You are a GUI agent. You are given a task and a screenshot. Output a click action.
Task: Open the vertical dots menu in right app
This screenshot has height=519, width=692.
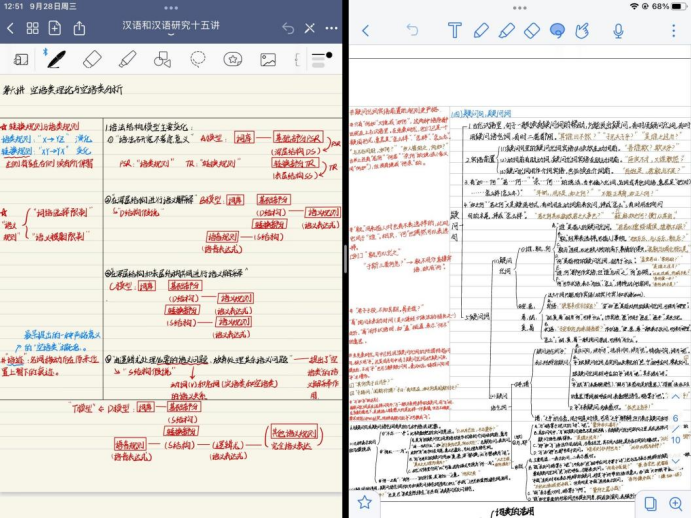tap(674, 30)
